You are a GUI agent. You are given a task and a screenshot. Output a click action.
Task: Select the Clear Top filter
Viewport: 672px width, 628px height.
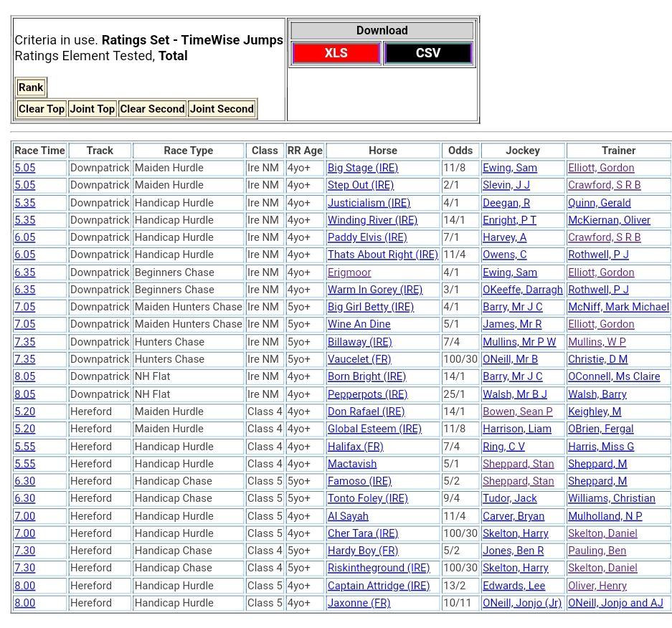[42, 109]
